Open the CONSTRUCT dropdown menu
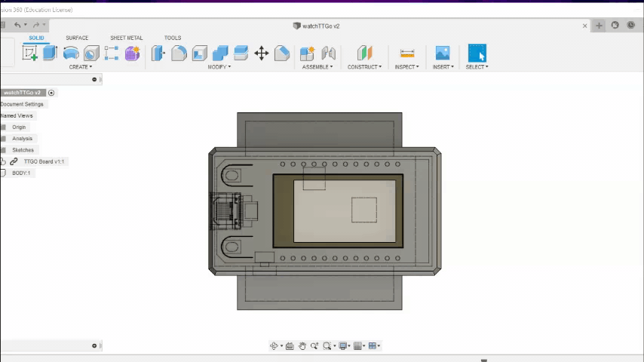644x362 pixels. pos(364,67)
